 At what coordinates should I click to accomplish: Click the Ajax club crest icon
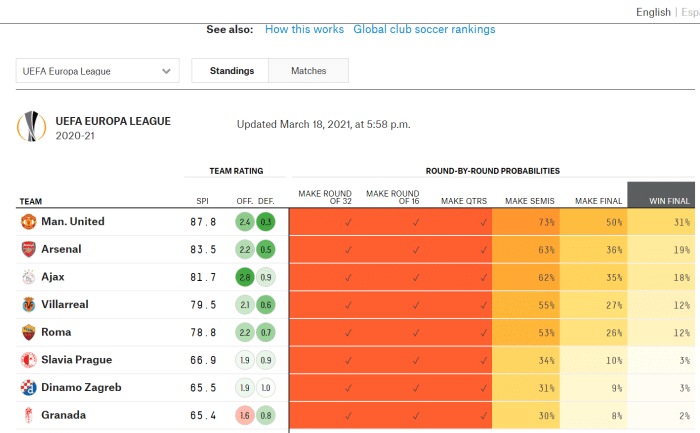28,277
